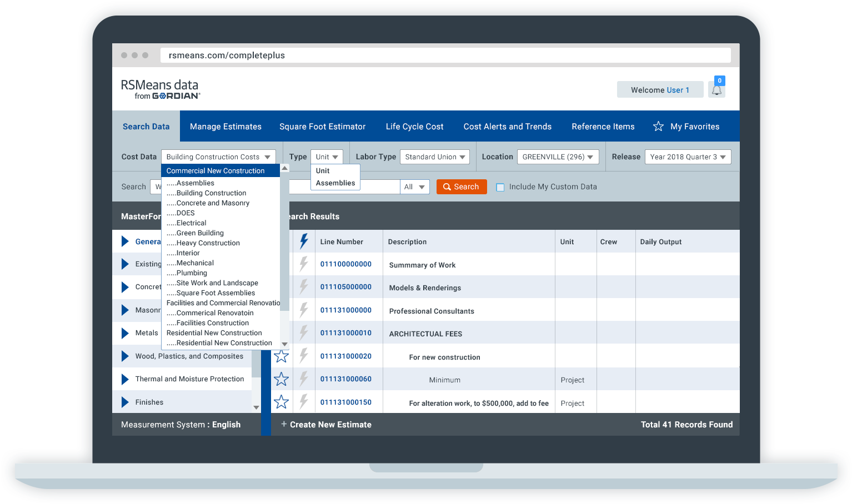Switch to the Manage Estimates tab

225,127
